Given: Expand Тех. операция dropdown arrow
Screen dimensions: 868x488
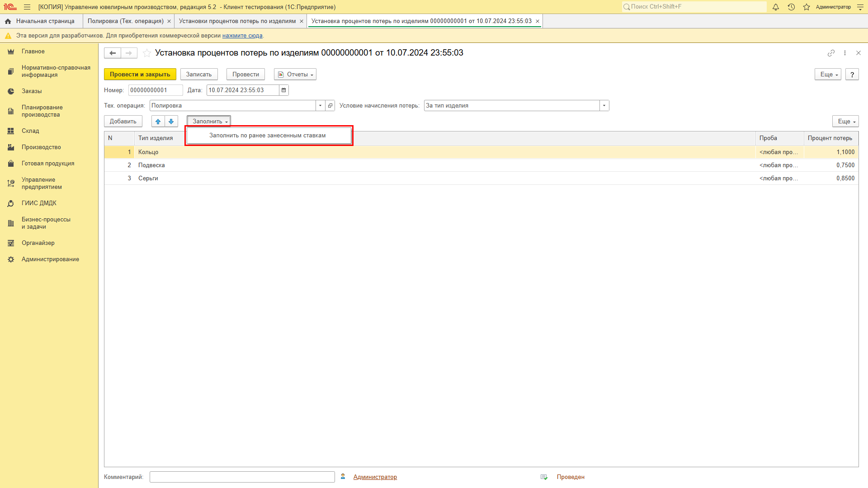Looking at the screenshot, I should point(321,106).
